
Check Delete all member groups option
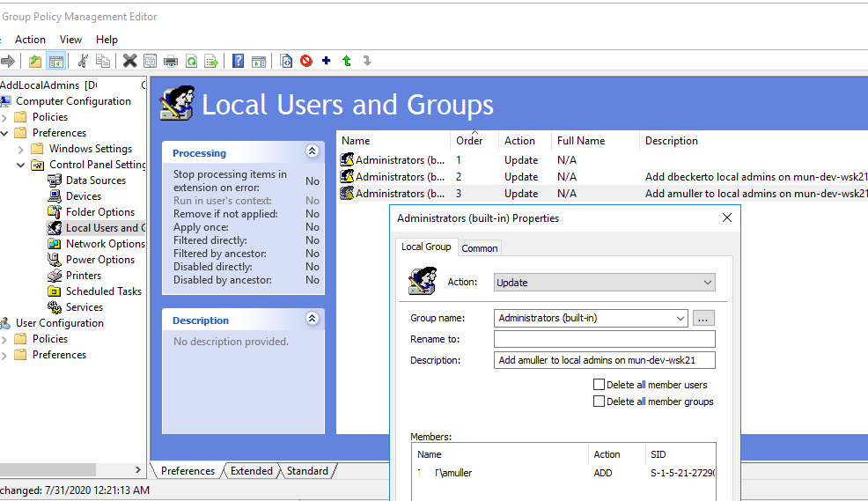click(x=600, y=402)
